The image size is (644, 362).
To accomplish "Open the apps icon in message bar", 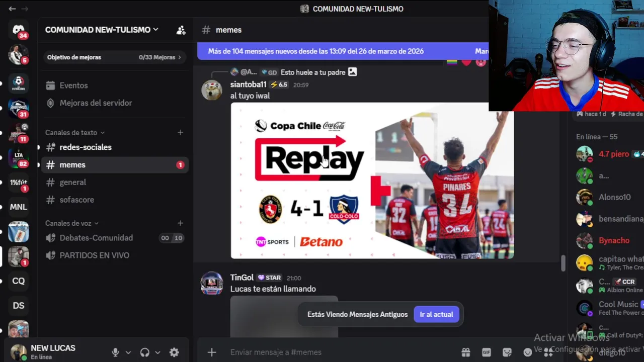I will coord(548,352).
